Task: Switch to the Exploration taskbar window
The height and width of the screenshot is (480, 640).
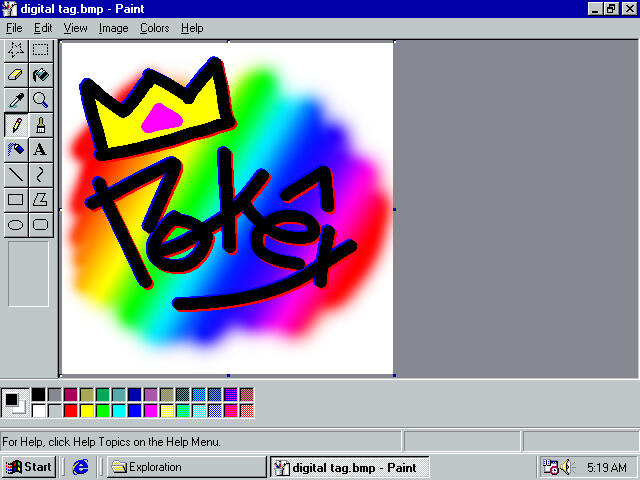Action: pyautogui.click(x=185, y=467)
